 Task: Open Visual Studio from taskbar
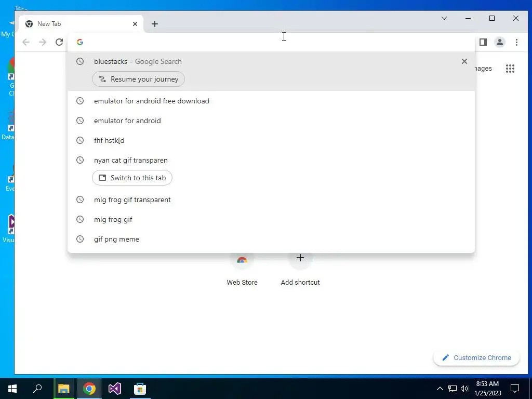(x=115, y=389)
